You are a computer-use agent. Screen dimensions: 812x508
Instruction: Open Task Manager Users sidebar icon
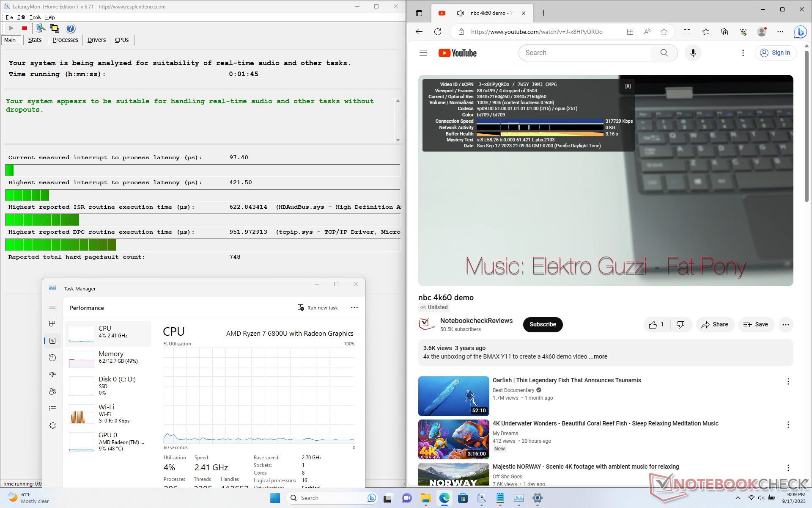point(52,392)
